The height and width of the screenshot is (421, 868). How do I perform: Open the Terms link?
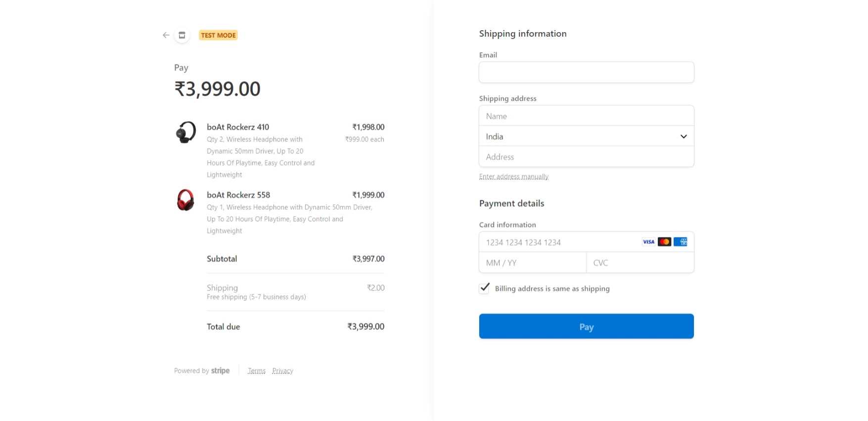click(257, 371)
